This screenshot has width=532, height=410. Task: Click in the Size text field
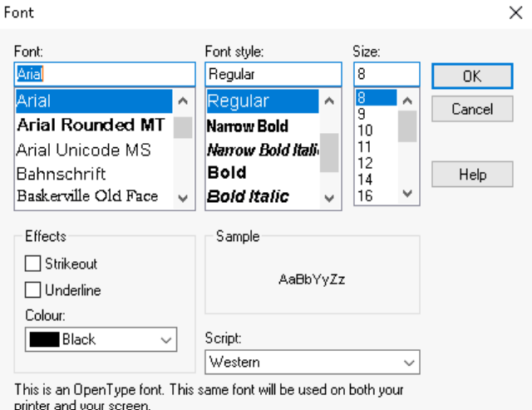click(x=386, y=74)
